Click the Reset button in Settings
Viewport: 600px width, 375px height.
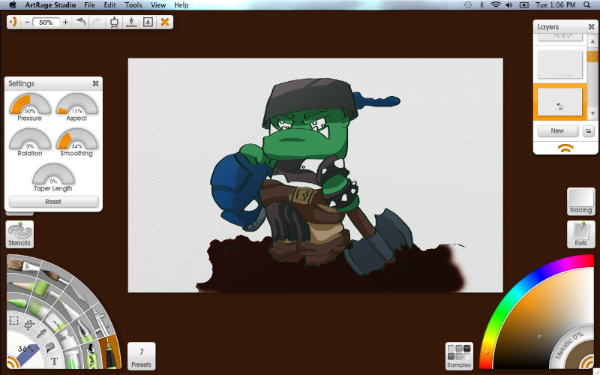point(53,202)
